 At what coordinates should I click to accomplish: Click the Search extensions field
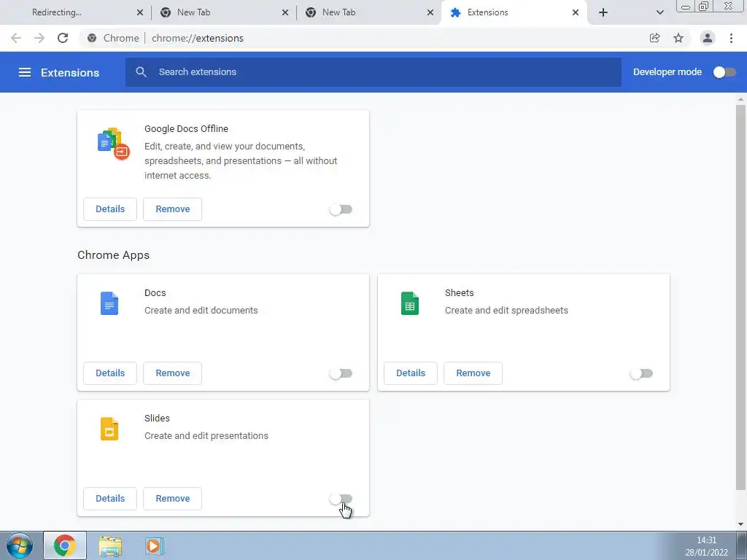coord(373,72)
